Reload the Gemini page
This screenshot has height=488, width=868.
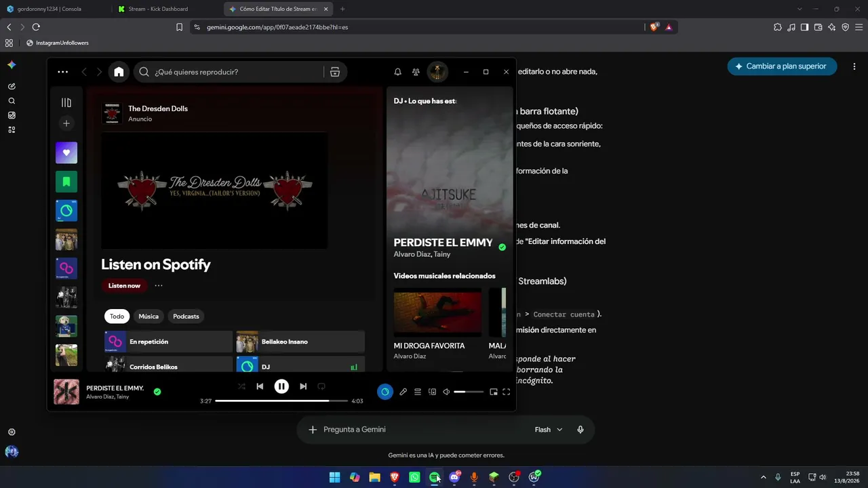tap(36, 27)
